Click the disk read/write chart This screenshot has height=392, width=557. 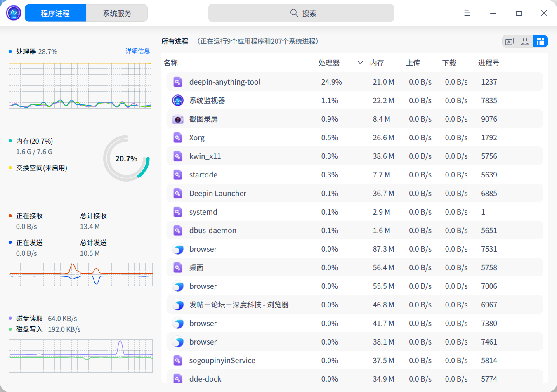pos(81,356)
